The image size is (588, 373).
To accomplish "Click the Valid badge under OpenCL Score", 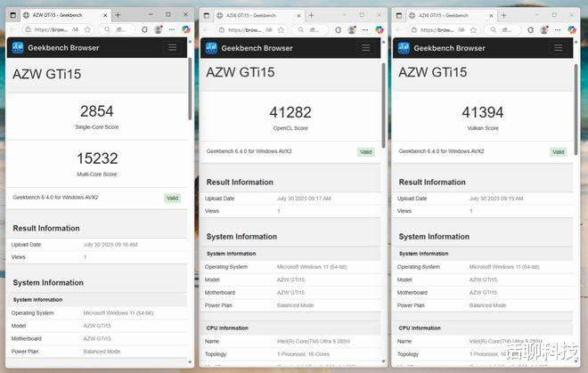I will (365, 152).
